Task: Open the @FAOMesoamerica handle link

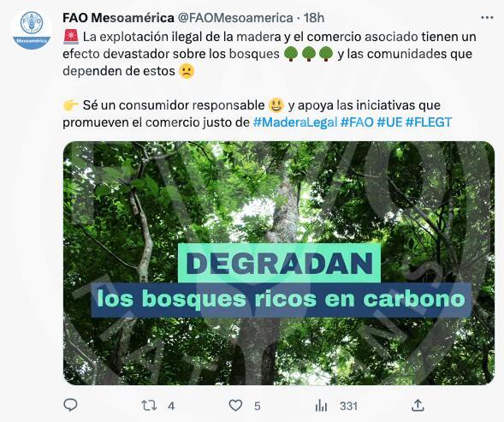Action: [x=235, y=18]
